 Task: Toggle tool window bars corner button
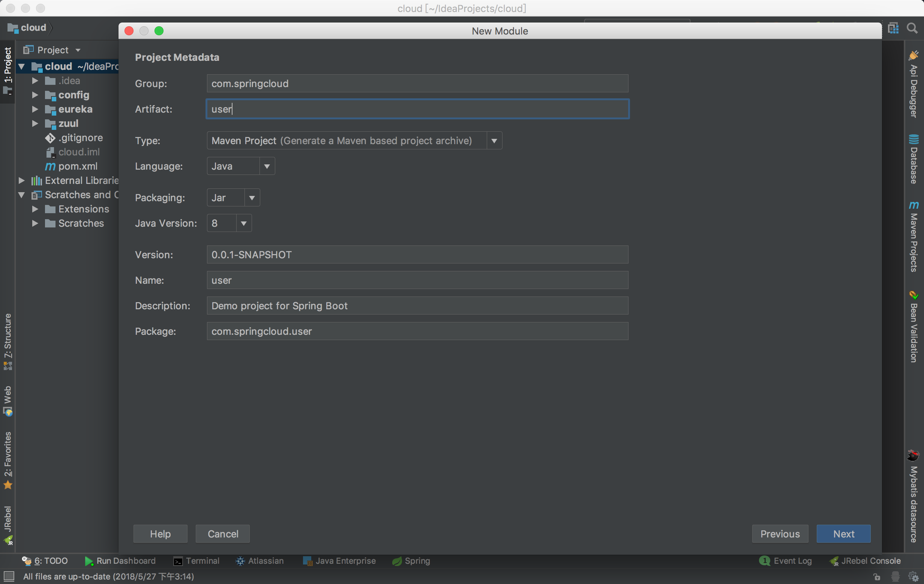coord(9,576)
